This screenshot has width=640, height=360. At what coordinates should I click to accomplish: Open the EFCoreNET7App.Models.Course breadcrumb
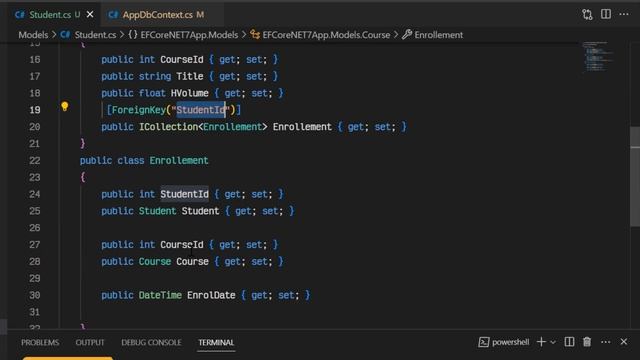(x=320, y=35)
